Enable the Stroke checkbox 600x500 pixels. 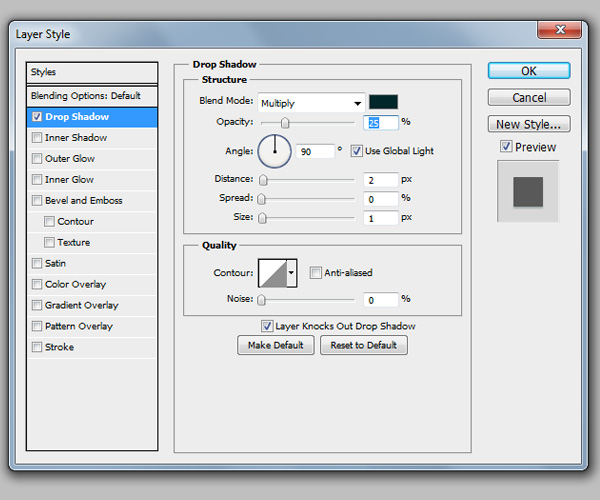tap(37, 347)
